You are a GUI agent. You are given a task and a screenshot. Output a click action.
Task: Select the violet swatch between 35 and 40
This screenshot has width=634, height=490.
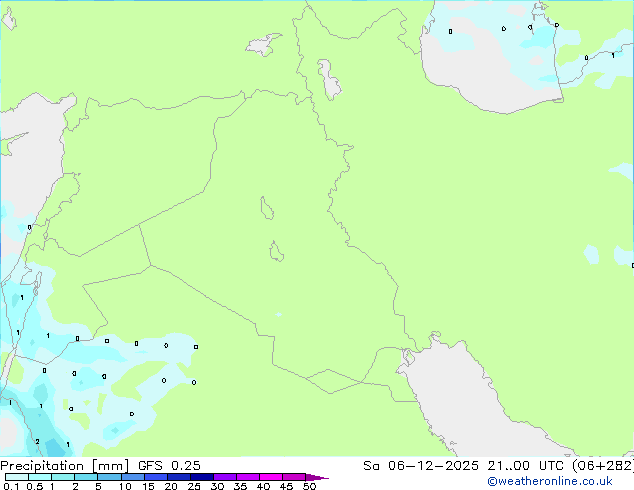[248, 477]
